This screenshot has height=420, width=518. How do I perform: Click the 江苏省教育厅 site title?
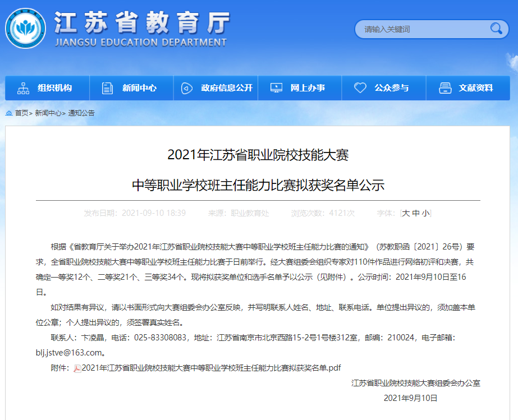click(x=141, y=22)
